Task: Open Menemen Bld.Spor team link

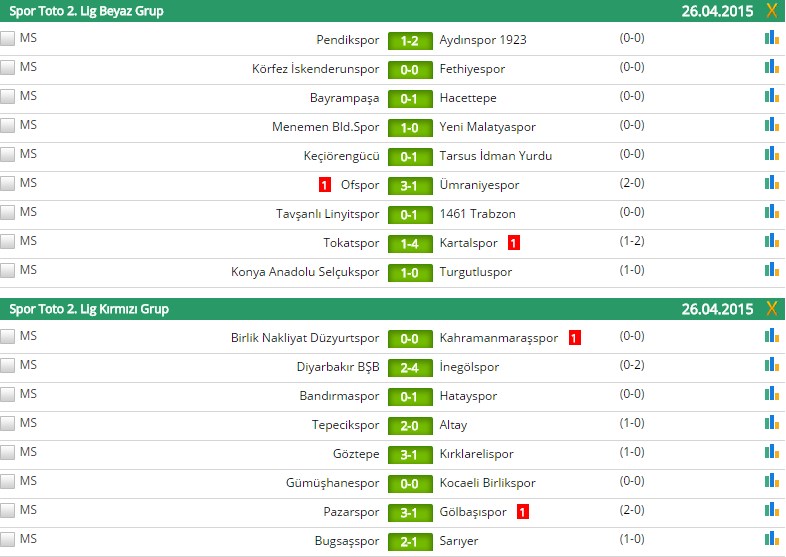Action: (x=326, y=127)
